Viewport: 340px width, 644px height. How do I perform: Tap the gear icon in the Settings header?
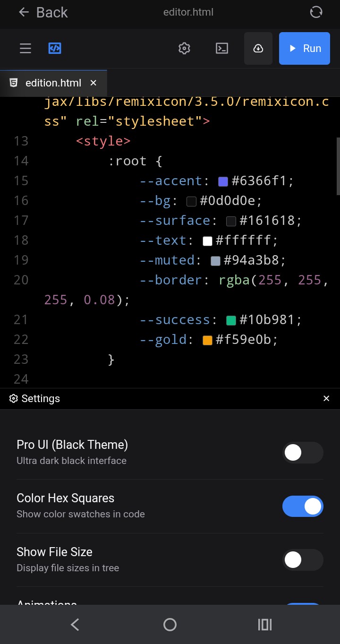[13, 398]
